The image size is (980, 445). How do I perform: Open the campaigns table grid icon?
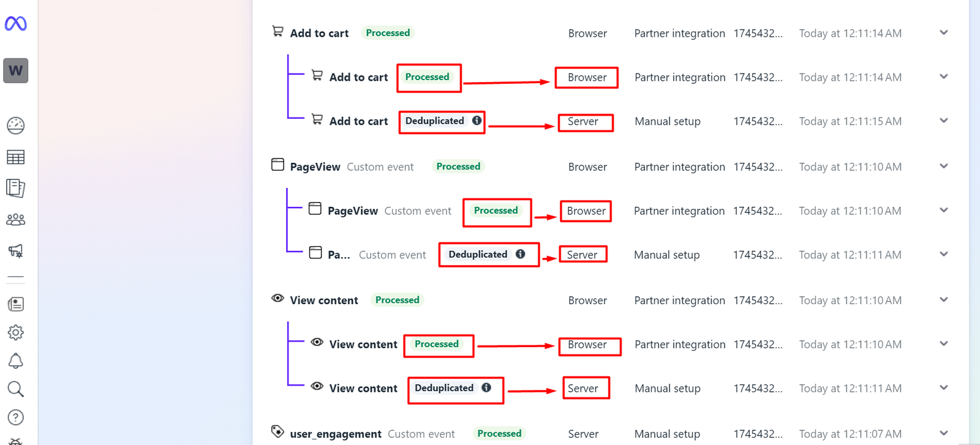pyautogui.click(x=16, y=157)
